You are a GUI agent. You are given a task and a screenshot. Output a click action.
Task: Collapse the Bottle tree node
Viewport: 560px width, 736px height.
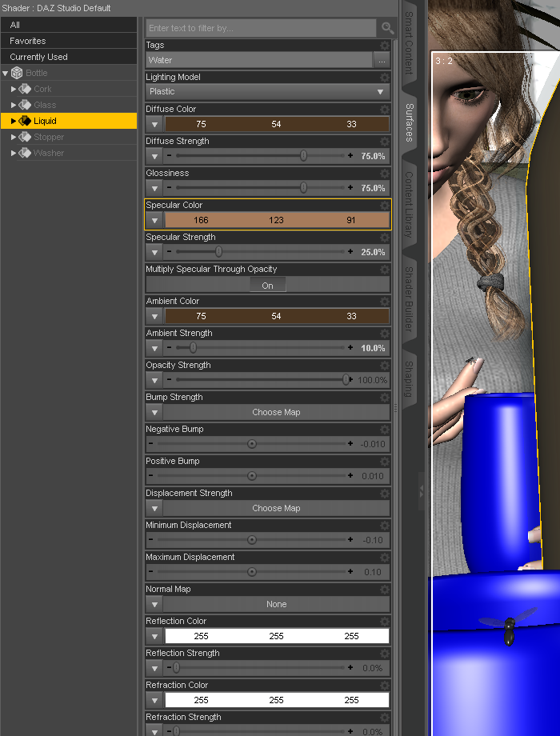tap(5, 74)
